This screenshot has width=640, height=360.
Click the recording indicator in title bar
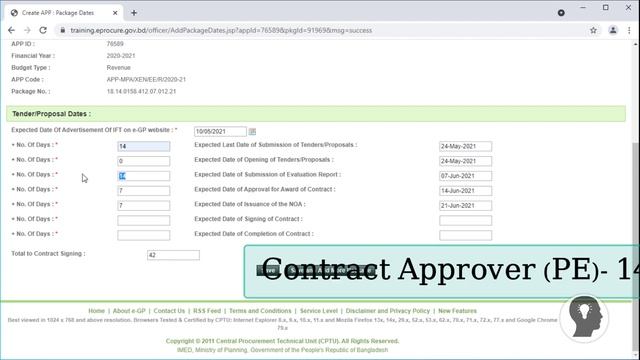coord(561,13)
